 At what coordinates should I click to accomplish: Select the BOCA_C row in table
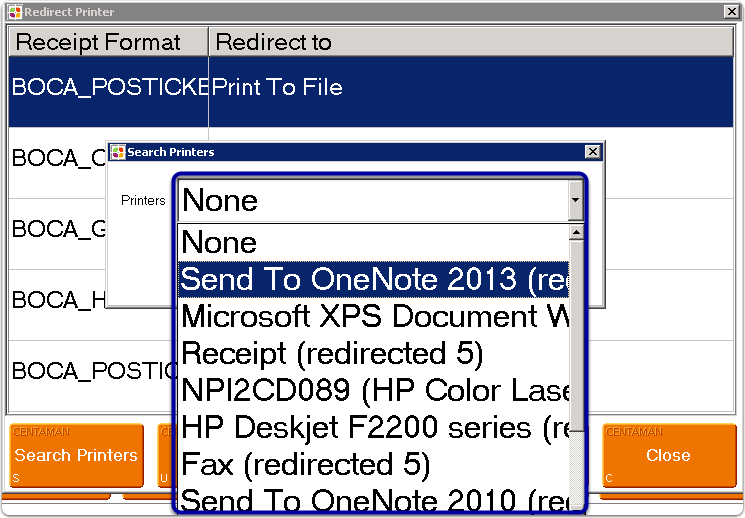(x=57, y=163)
